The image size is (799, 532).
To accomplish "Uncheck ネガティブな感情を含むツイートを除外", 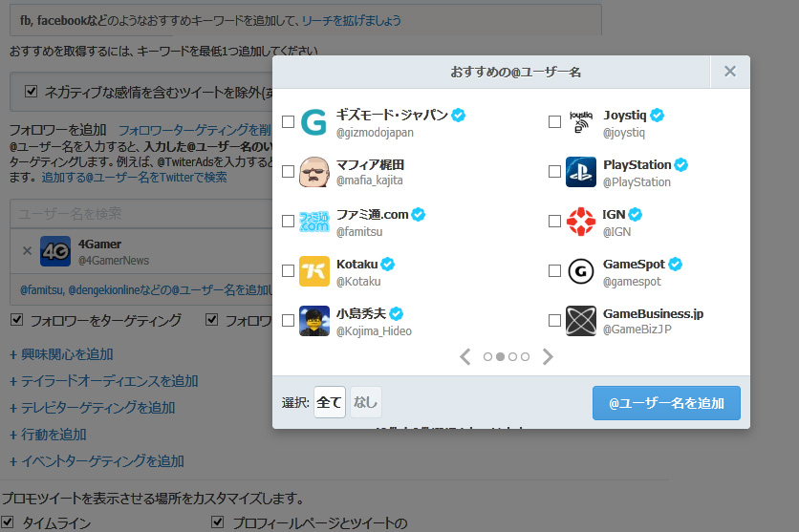I will [x=32, y=91].
